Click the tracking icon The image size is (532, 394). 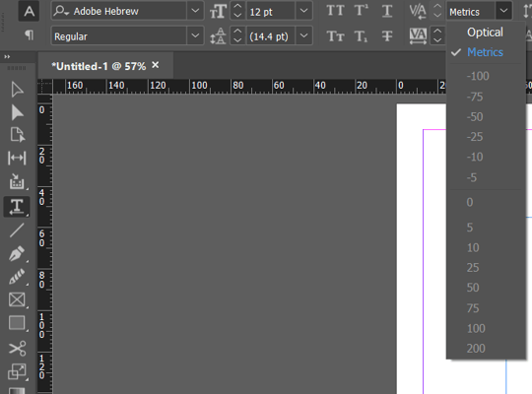[418, 36]
